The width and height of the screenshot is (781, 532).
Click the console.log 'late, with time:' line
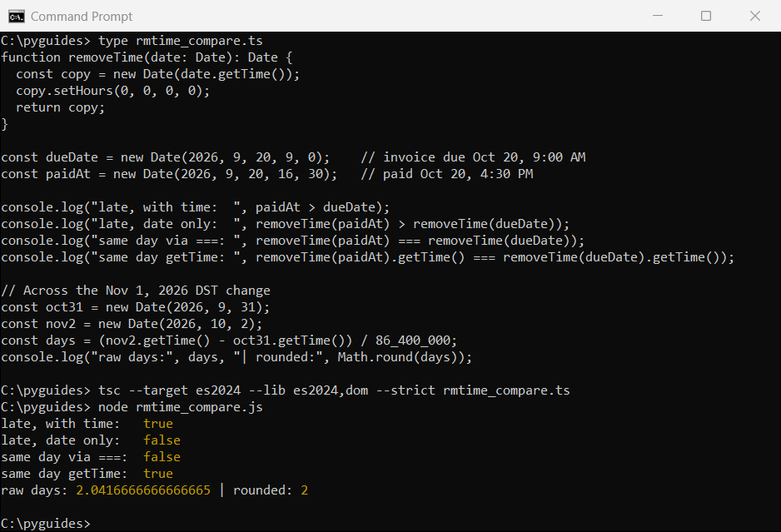pyautogui.click(x=195, y=207)
